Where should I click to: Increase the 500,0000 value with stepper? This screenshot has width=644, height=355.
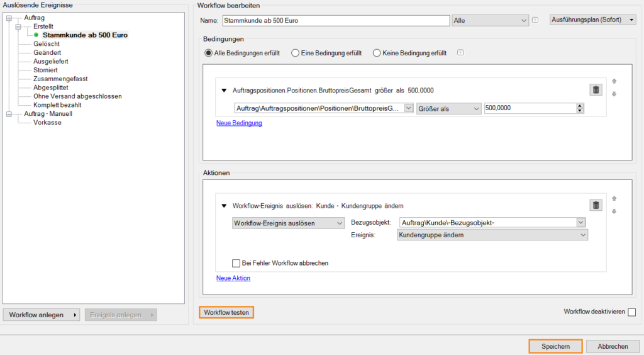580,106
